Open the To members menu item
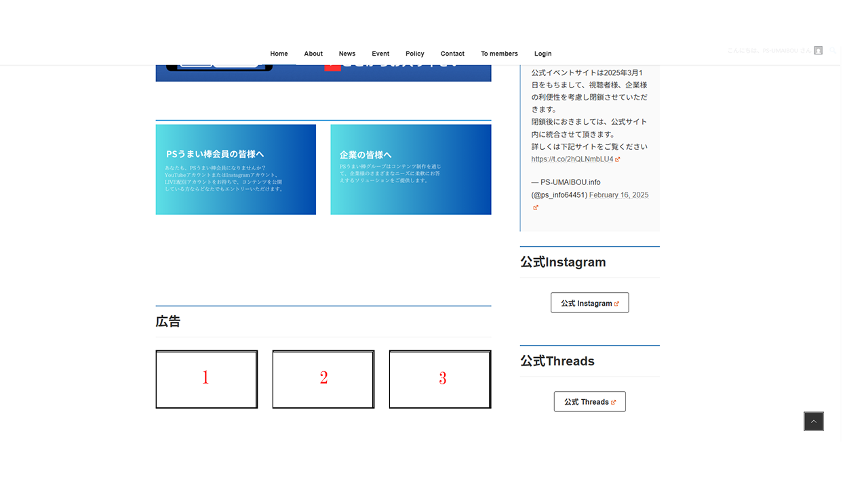 click(499, 54)
